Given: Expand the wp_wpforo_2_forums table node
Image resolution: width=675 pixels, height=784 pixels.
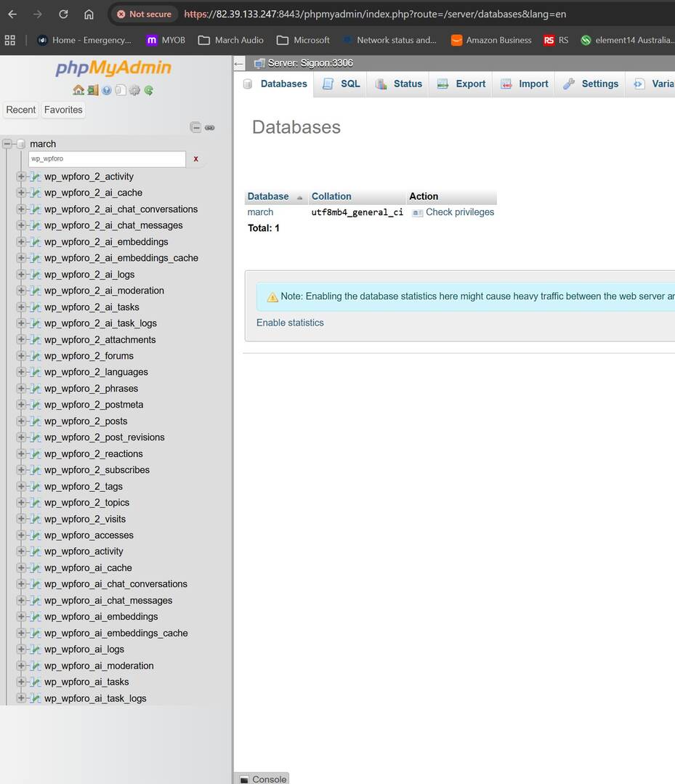Looking at the screenshot, I should (x=21, y=356).
